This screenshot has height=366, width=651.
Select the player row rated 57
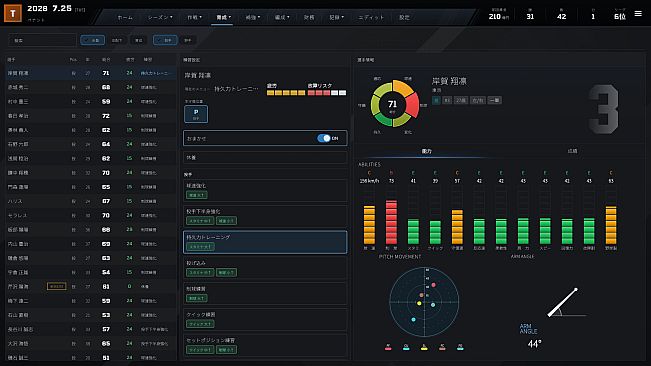tap(91, 329)
